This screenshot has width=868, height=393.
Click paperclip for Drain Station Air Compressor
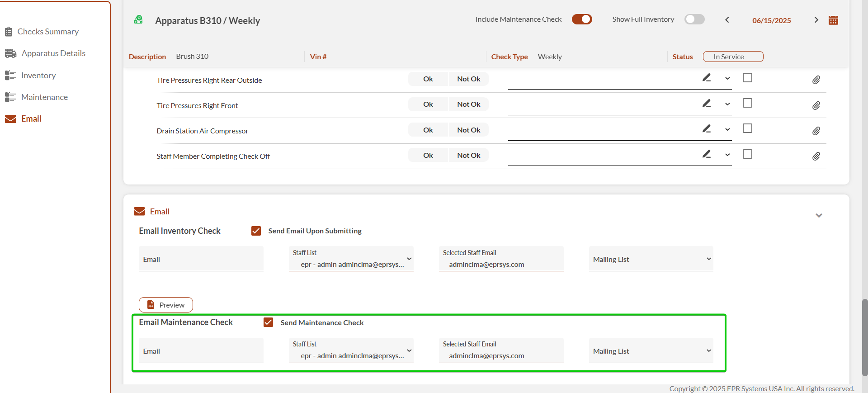point(816,131)
